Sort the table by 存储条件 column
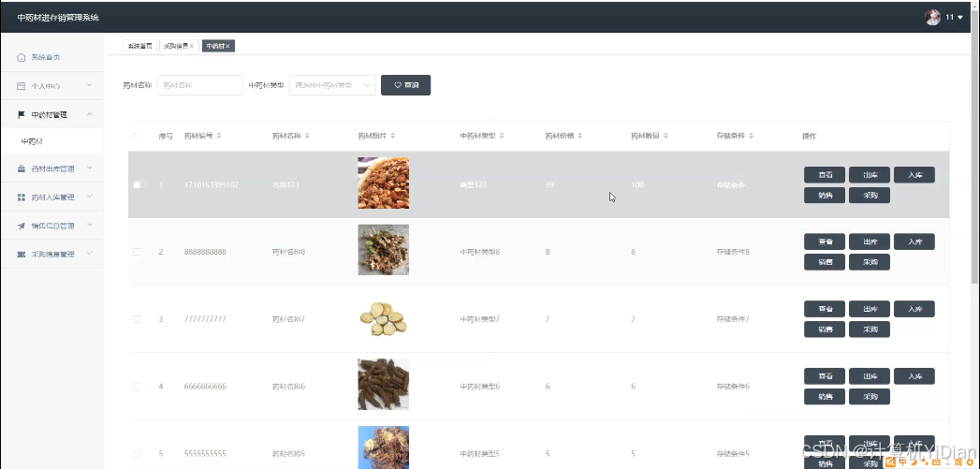 pyautogui.click(x=752, y=136)
